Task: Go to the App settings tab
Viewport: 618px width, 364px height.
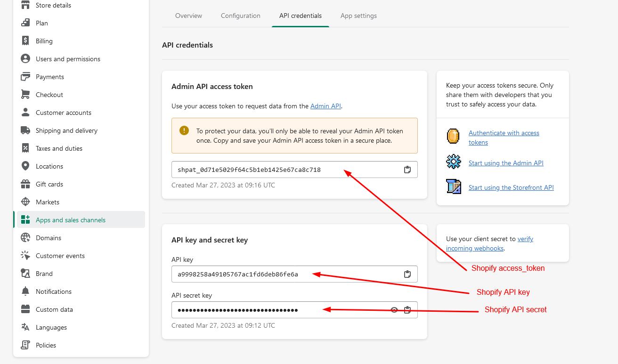Action: (x=358, y=16)
